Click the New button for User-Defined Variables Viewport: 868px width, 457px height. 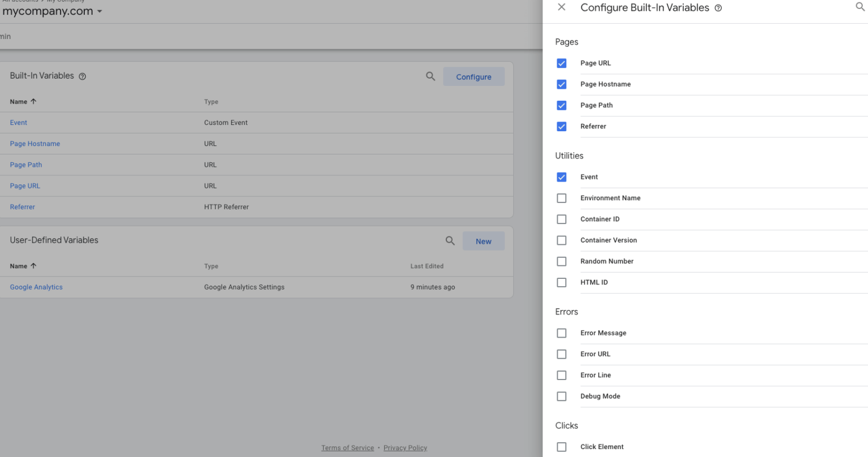pyautogui.click(x=483, y=240)
